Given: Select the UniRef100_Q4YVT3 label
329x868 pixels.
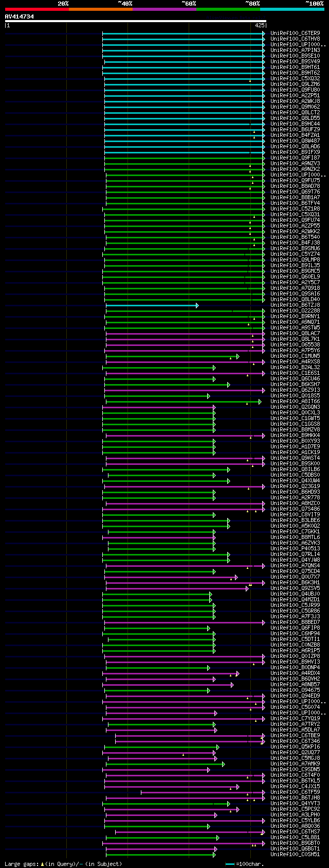Looking at the screenshot, I should [295, 804].
